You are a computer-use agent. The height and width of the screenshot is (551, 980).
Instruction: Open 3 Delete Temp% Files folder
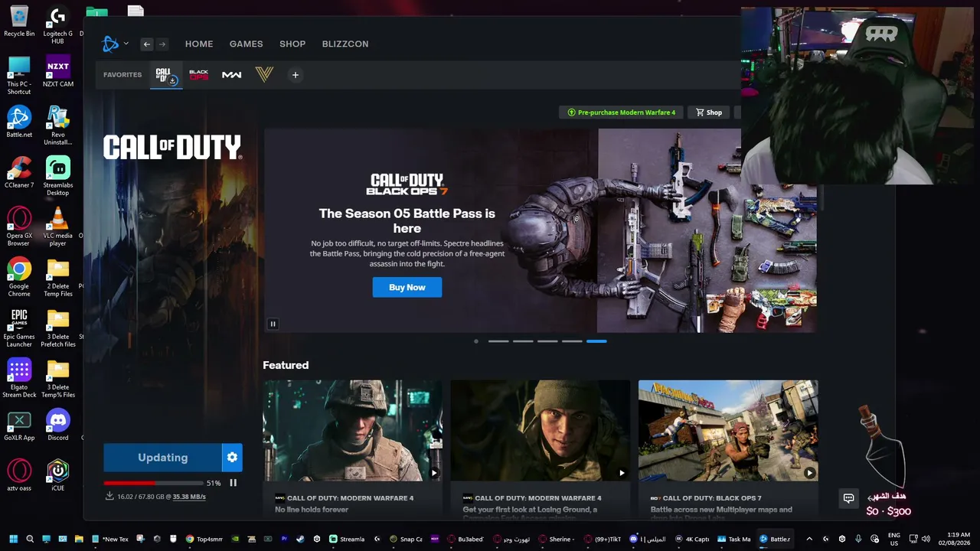(x=57, y=378)
